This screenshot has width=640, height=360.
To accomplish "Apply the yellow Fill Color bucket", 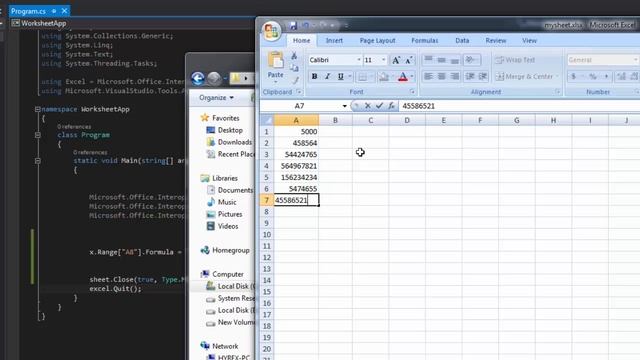I will coord(383,76).
